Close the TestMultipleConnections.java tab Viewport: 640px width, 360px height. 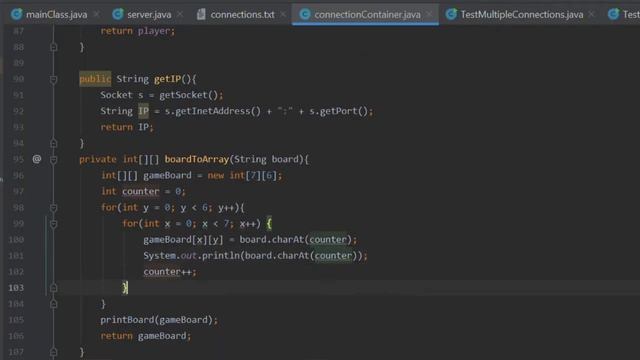click(x=591, y=14)
